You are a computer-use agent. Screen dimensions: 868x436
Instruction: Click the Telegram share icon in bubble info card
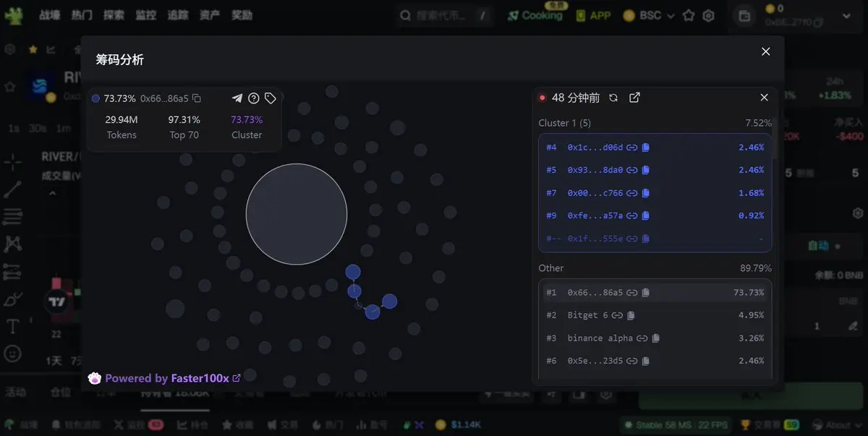(x=237, y=98)
